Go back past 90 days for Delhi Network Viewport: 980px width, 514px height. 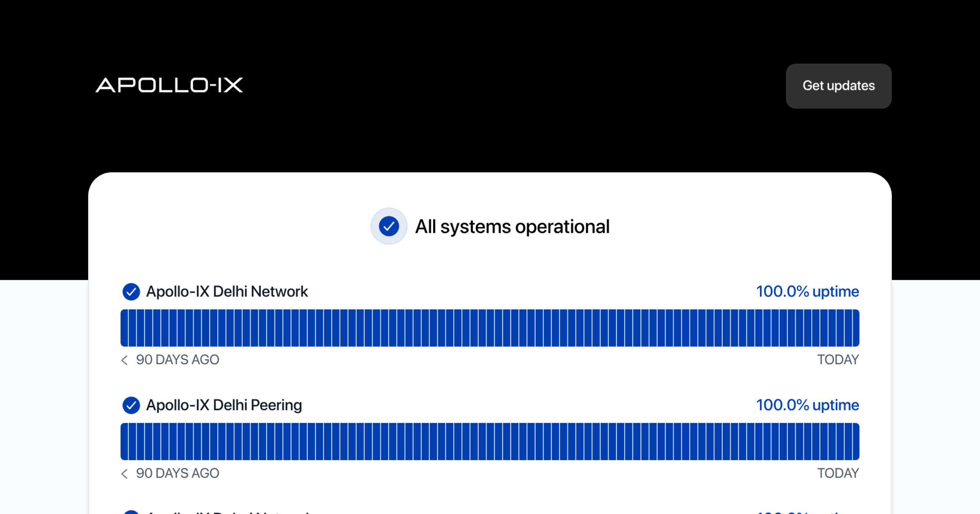[125, 360]
